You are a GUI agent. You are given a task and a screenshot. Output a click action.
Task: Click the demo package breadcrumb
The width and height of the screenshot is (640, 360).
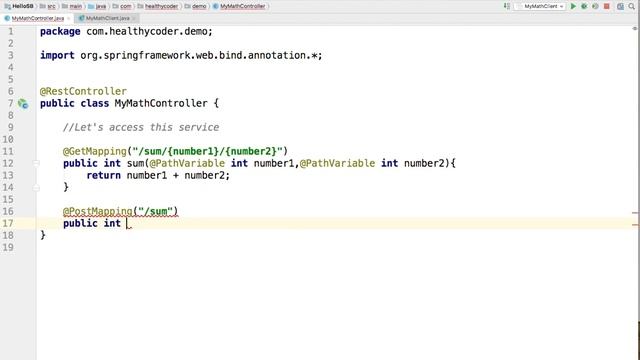(x=196, y=6)
